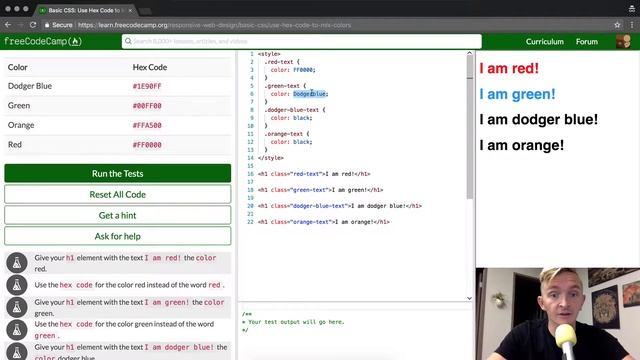The image size is (640, 360).
Task: Click flask icon beside 'hex code for green' test
Action: [x=17, y=330]
